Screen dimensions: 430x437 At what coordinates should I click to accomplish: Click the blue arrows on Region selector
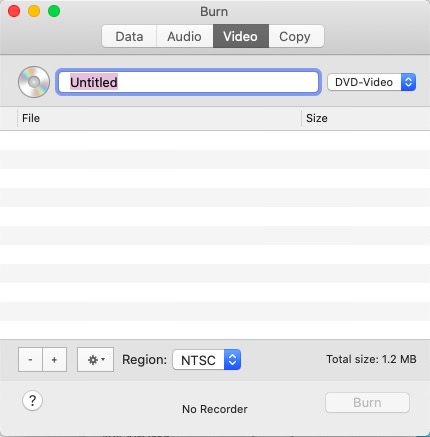(x=232, y=360)
